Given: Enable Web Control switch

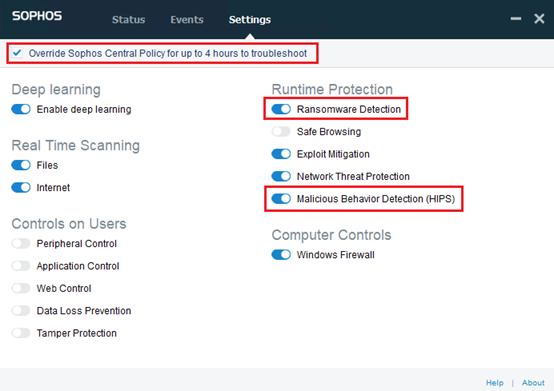Looking at the screenshot, I should click(21, 288).
